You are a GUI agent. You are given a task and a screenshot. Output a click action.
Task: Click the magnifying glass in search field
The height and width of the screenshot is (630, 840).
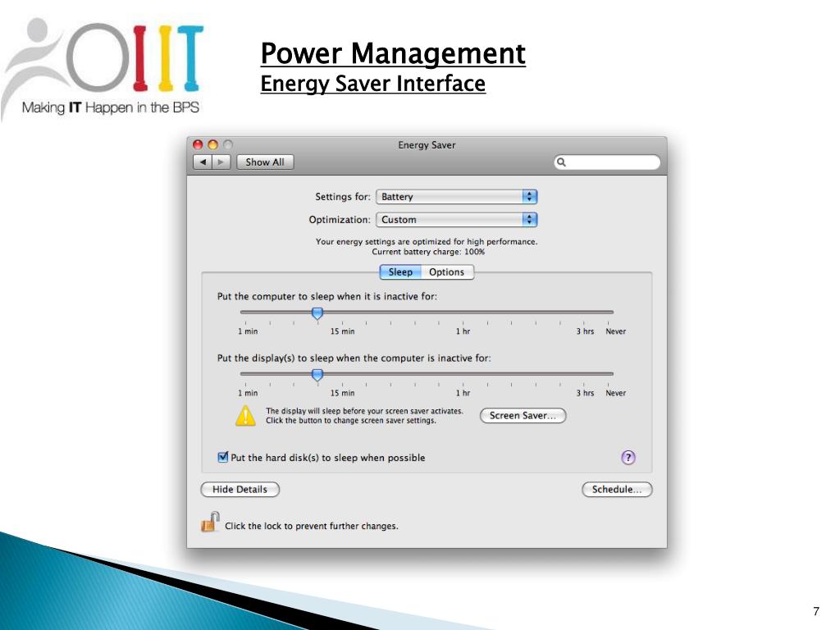[561, 162]
